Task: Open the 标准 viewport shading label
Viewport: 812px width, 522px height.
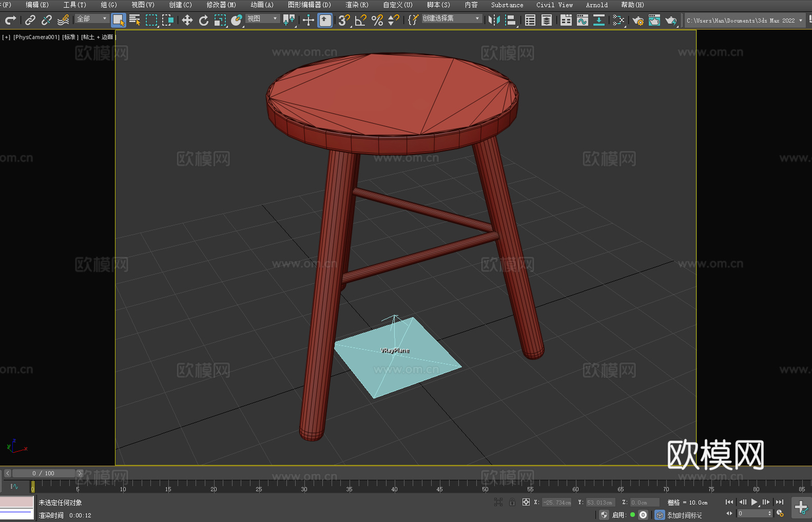Action: click(x=70, y=37)
